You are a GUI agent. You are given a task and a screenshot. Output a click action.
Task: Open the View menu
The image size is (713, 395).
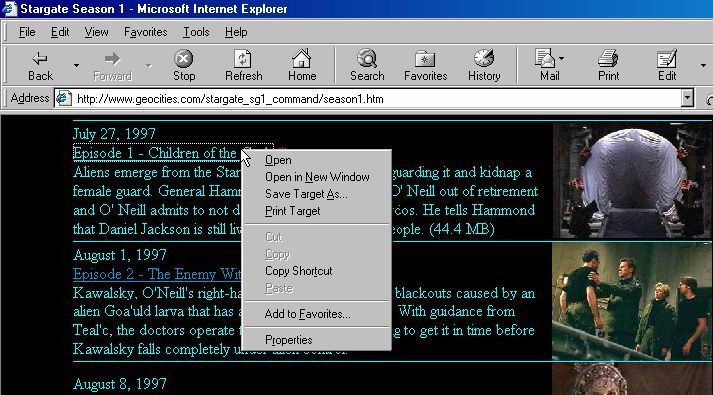(96, 32)
